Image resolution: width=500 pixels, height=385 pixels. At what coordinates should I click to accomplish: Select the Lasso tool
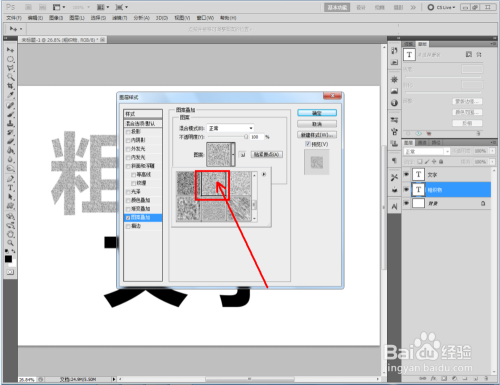(10, 68)
